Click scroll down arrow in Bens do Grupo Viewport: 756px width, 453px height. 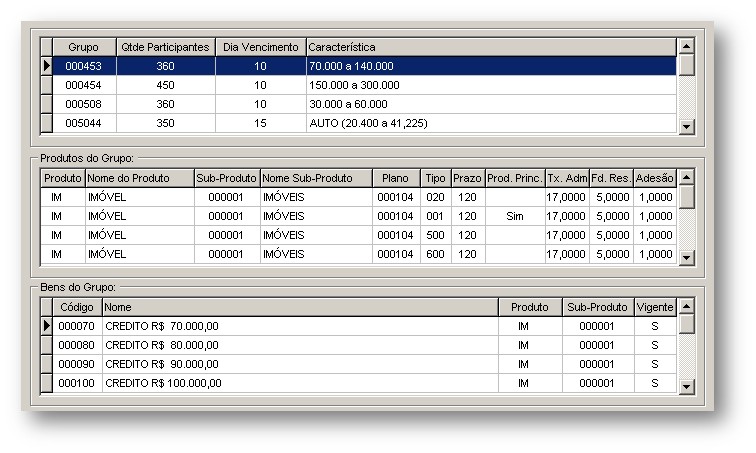pos(686,386)
